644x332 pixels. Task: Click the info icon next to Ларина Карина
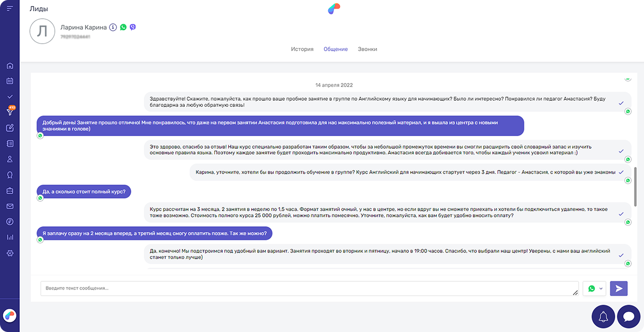(x=113, y=27)
